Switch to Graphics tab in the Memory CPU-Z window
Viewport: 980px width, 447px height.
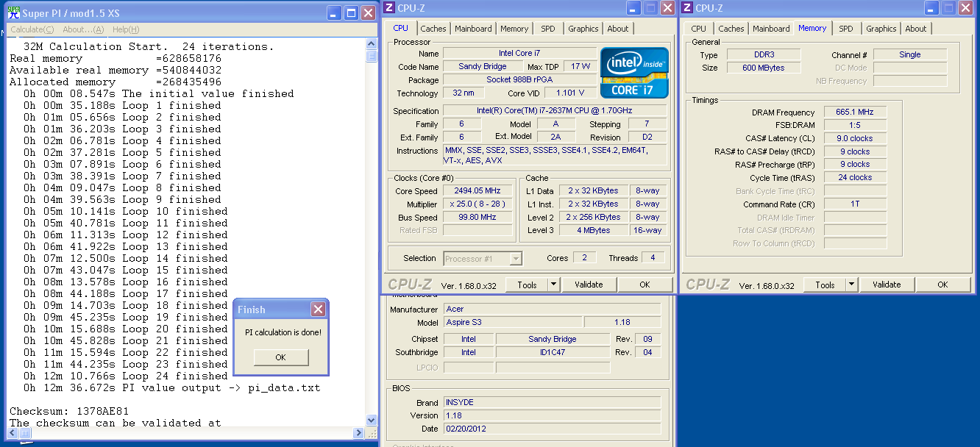pos(881,29)
